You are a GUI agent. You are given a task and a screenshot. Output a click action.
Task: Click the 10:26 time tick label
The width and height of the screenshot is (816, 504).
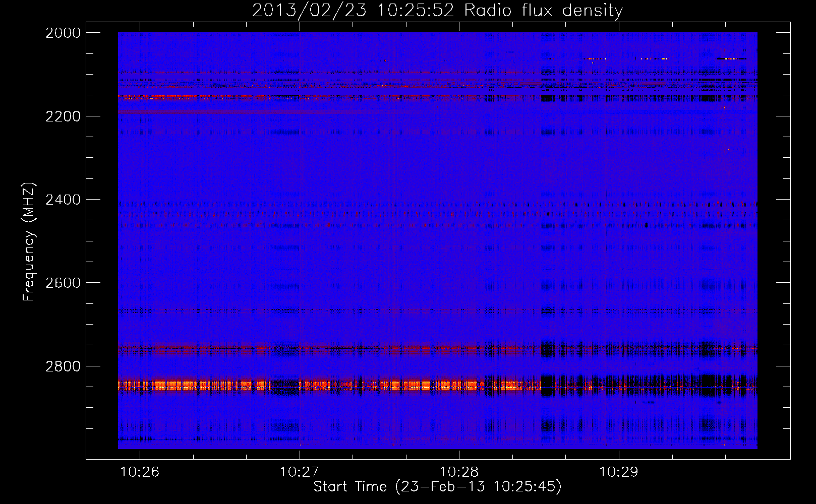click(140, 472)
